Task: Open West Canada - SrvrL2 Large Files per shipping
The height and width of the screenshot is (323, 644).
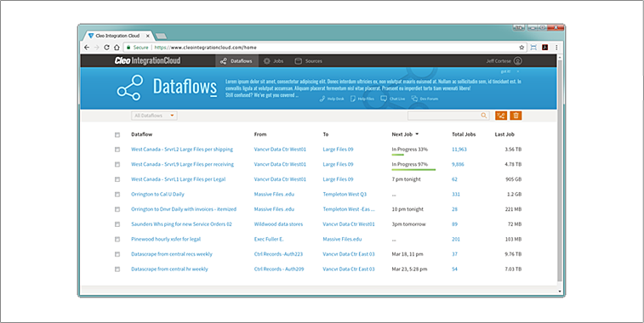Action: [x=182, y=150]
